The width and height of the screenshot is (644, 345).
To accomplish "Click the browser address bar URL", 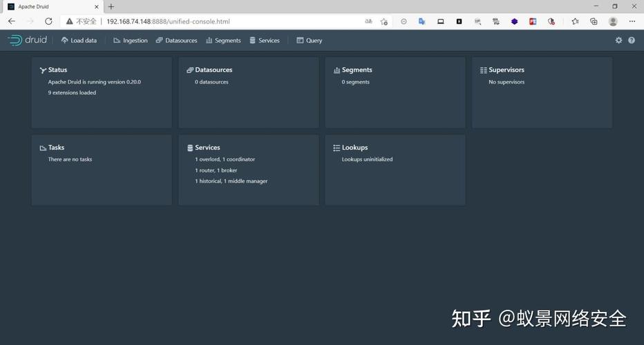I will pos(168,21).
